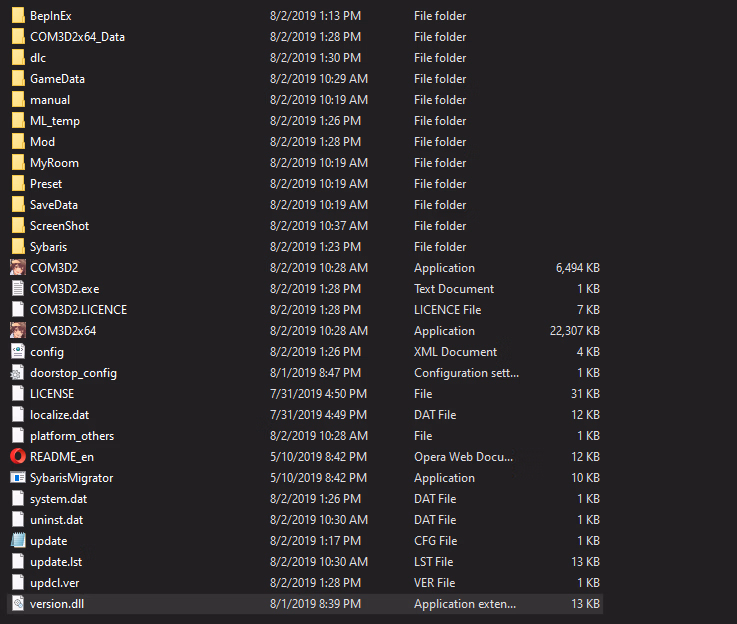Click the SybarisMigrator application icon
Image resolution: width=737 pixels, height=624 pixels.
click(18, 477)
